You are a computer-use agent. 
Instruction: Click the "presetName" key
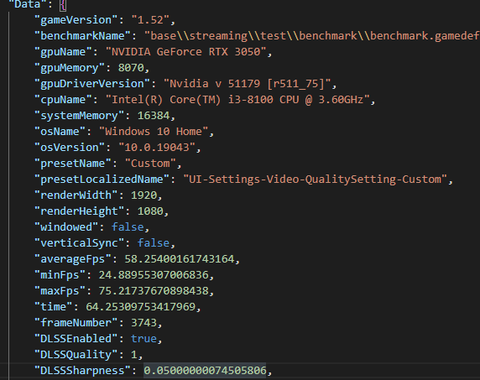(x=73, y=164)
